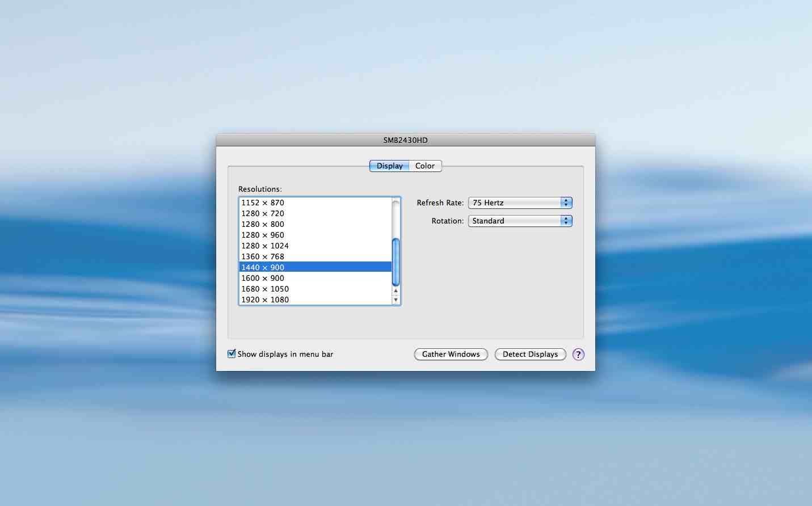Open the help question mark button
812x506 pixels.
point(578,355)
